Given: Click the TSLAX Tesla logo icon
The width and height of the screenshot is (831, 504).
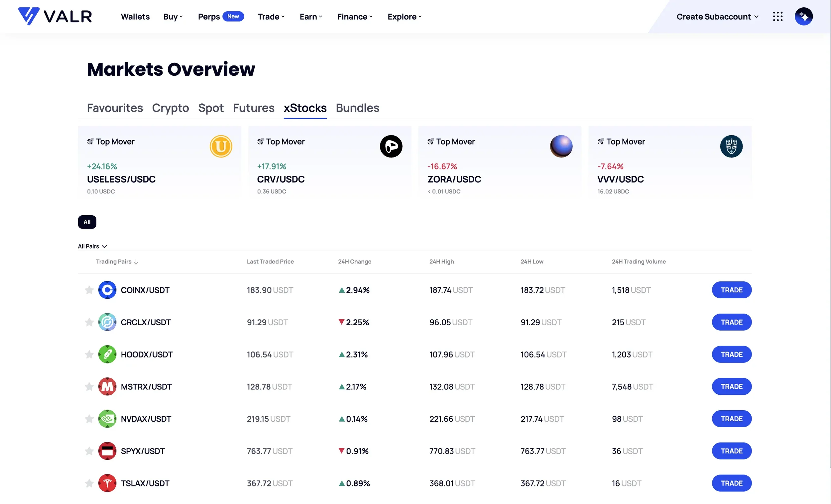Looking at the screenshot, I should [x=107, y=483].
